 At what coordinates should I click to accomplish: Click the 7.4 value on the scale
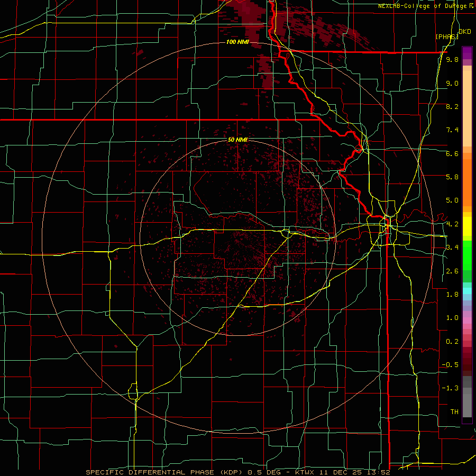coord(452,130)
